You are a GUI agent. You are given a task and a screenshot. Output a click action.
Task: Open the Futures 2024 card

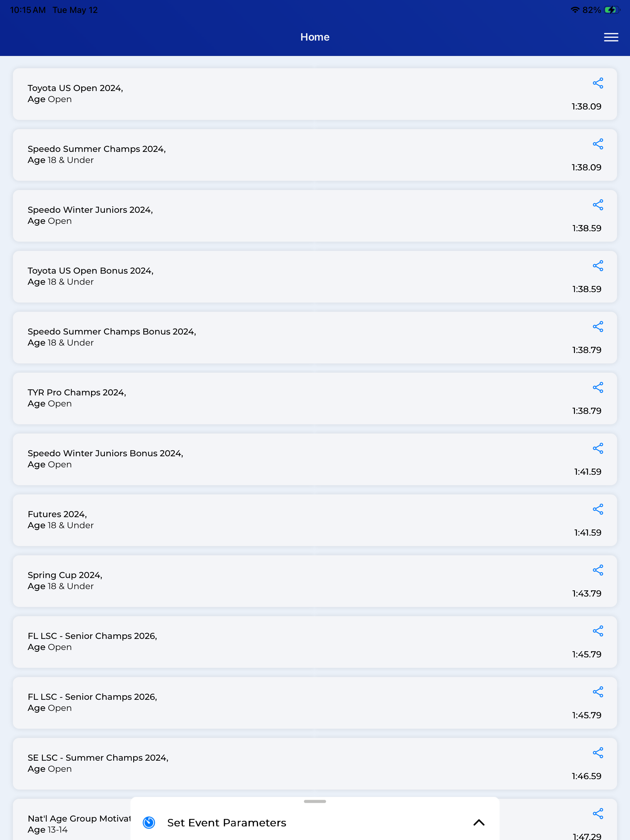point(315,520)
